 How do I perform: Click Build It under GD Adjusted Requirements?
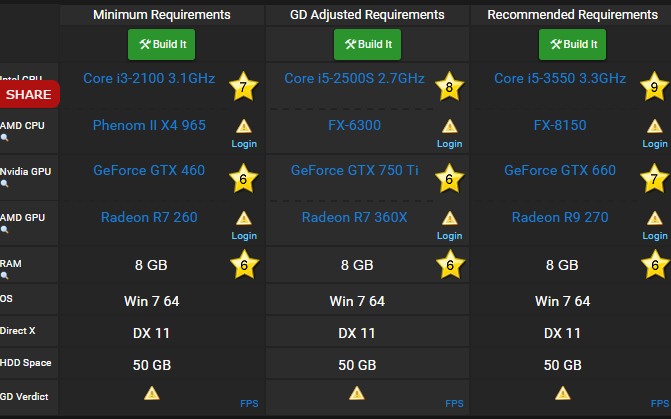coord(367,45)
